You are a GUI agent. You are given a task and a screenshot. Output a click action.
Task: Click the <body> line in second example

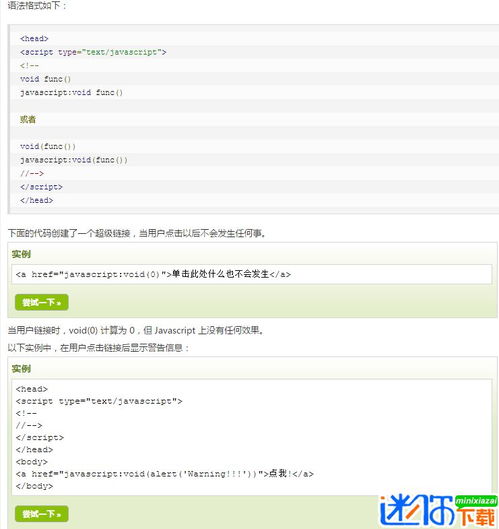pyautogui.click(x=31, y=462)
